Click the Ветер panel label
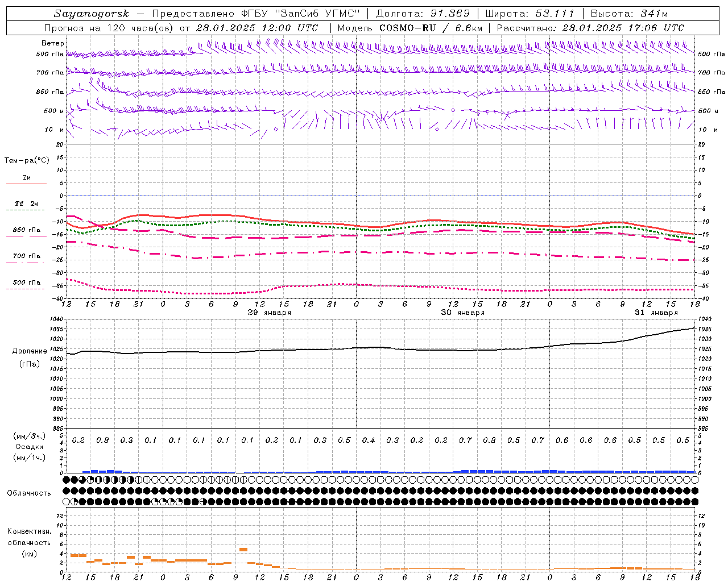This screenshot has width=728, height=582. pos(53,43)
